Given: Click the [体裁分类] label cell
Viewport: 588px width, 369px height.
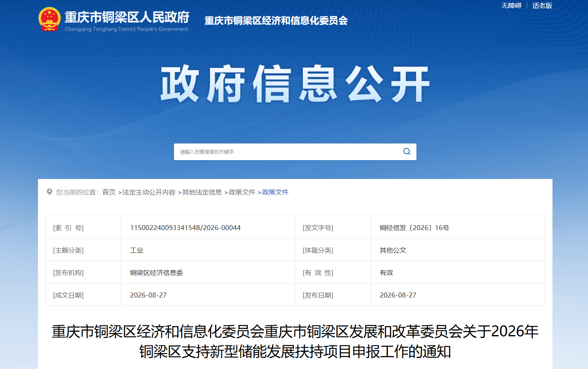Looking at the screenshot, I should click(333, 250).
